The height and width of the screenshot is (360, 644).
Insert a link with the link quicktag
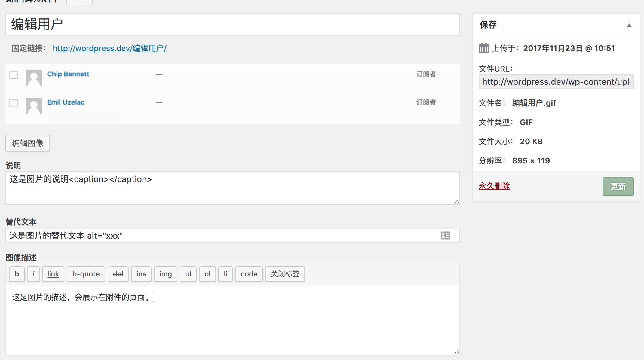[x=53, y=274]
